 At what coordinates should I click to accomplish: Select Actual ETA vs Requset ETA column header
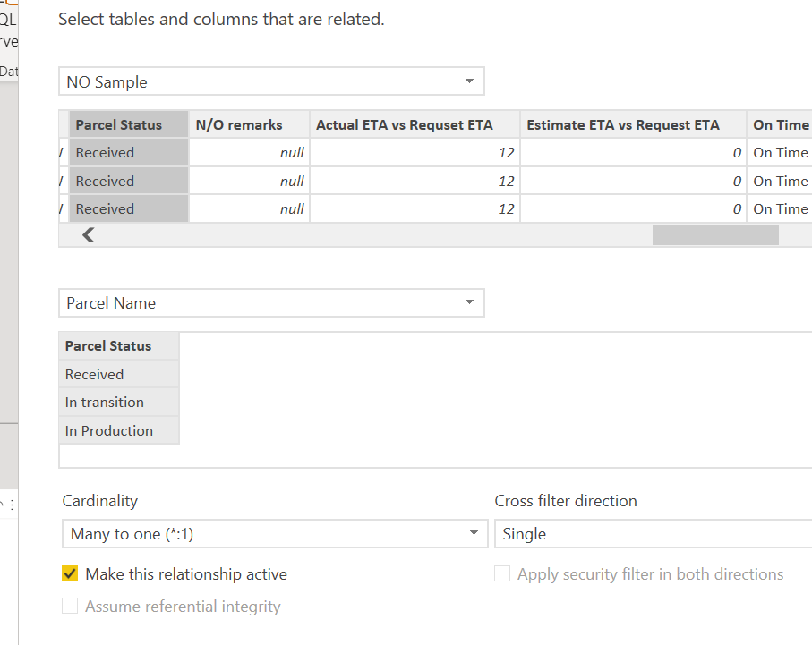tap(415, 124)
